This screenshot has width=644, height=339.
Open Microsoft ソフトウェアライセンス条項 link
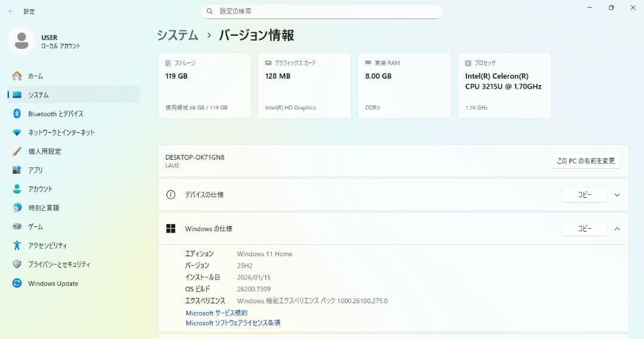point(233,323)
